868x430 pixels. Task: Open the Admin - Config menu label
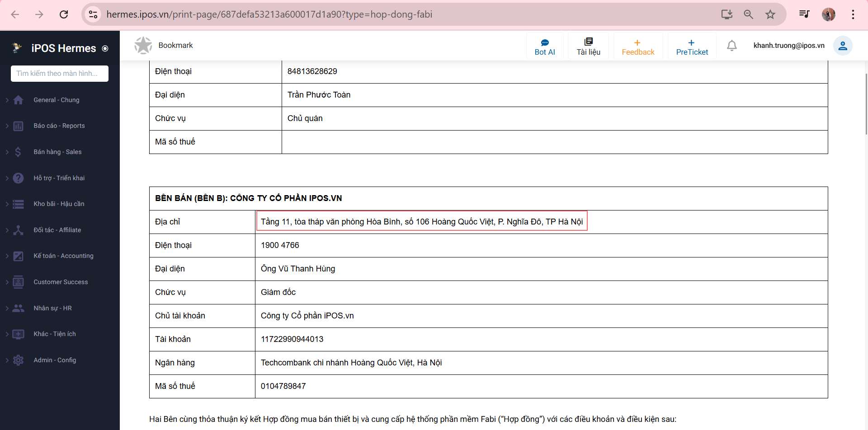coord(55,360)
